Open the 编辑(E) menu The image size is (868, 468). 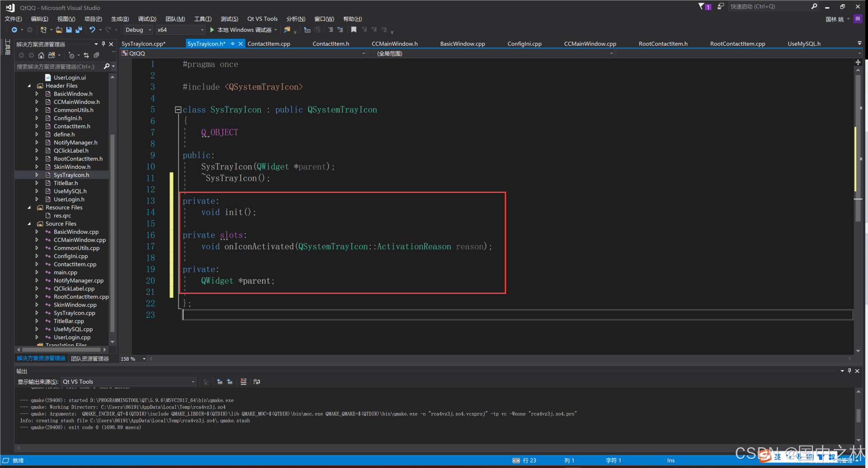coord(40,19)
